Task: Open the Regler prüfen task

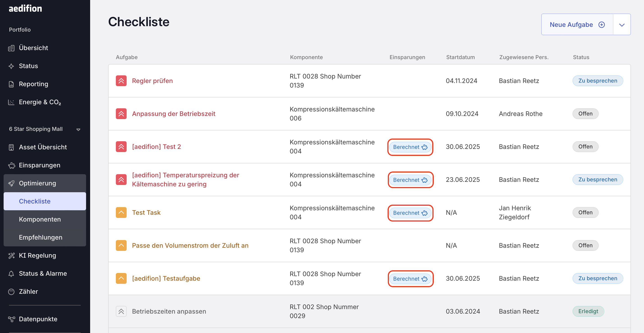Action: click(152, 81)
